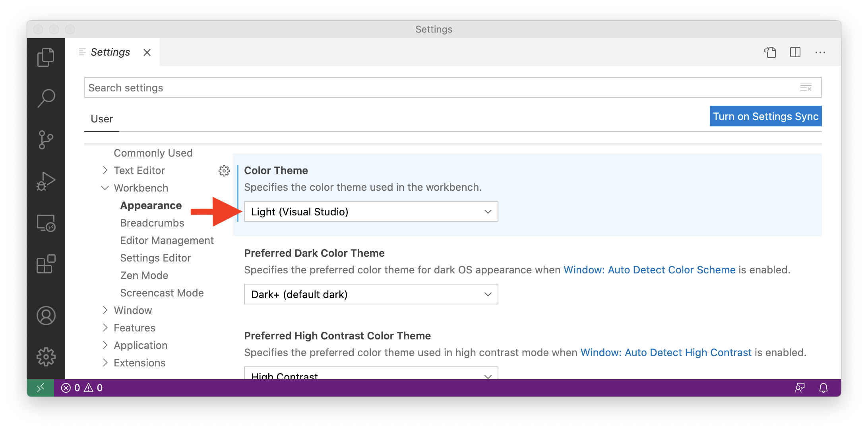Click the Manage gear in activity bar
Image resolution: width=868 pixels, height=430 pixels.
coord(46,357)
